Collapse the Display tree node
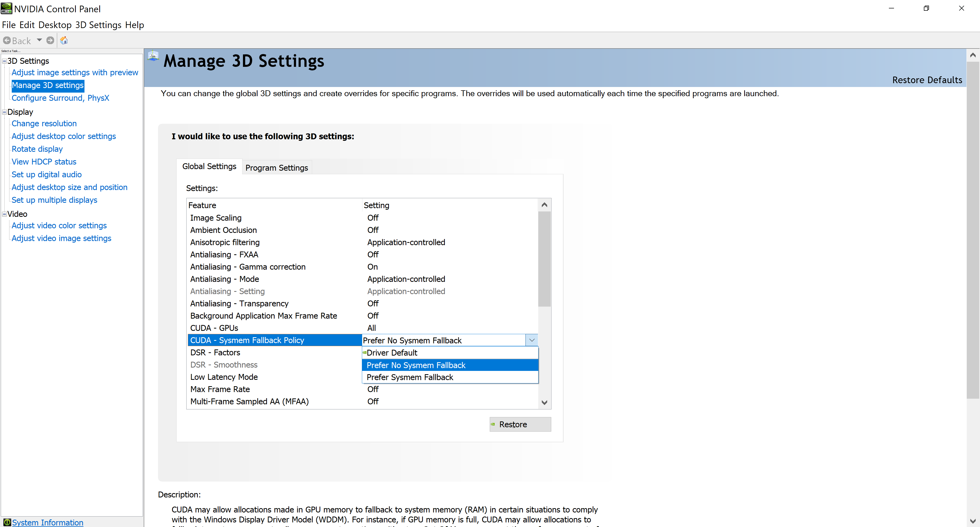Viewport: 980px width, 527px height. (x=5, y=112)
